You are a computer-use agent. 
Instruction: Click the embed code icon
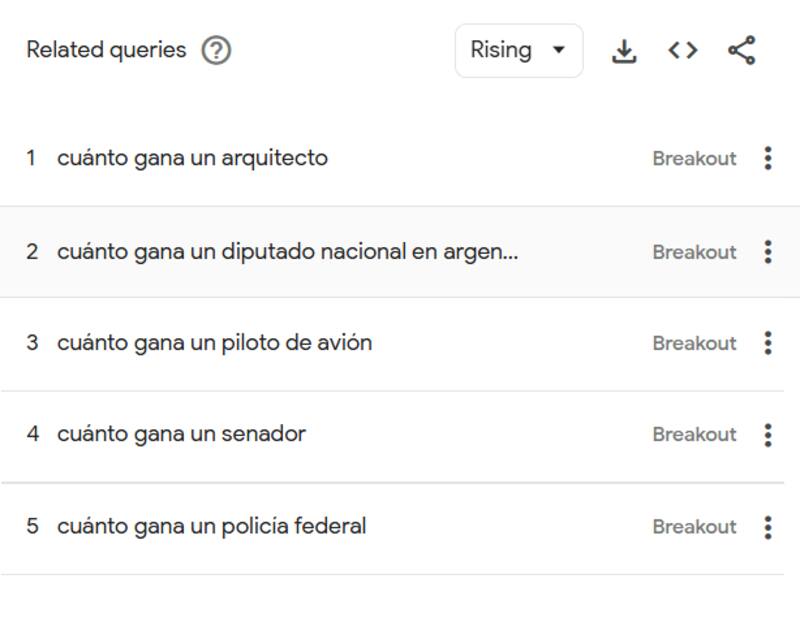click(683, 50)
